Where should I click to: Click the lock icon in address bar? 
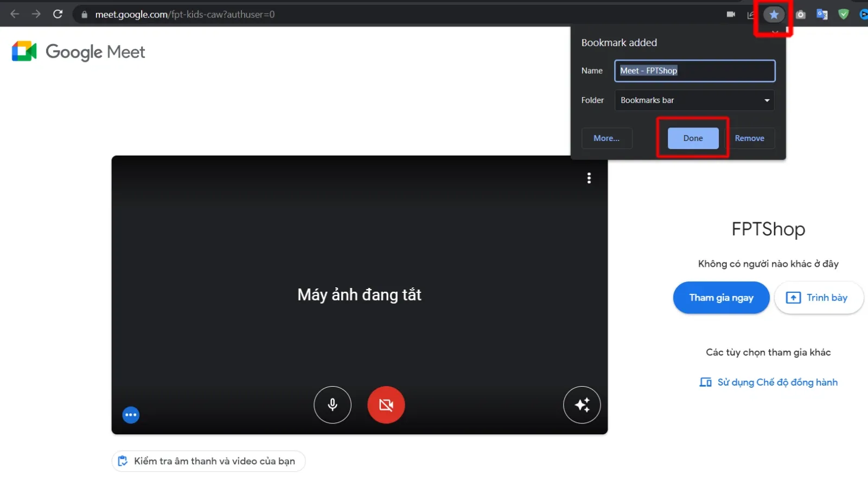[x=84, y=15]
